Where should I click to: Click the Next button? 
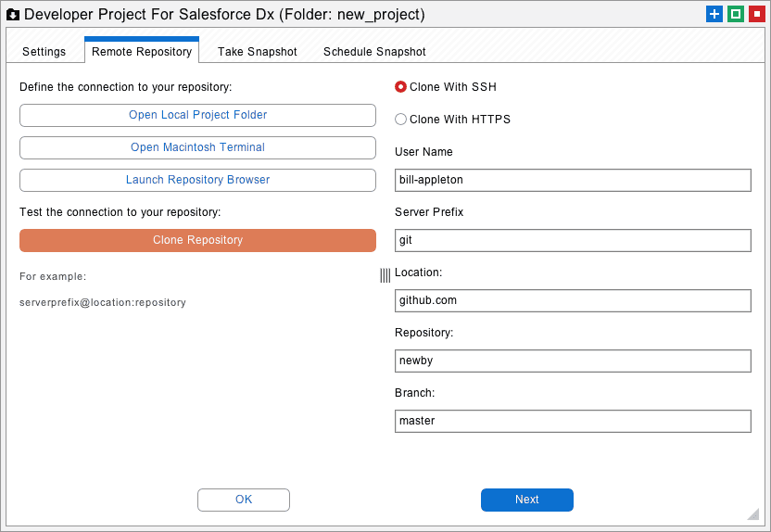[527, 500]
